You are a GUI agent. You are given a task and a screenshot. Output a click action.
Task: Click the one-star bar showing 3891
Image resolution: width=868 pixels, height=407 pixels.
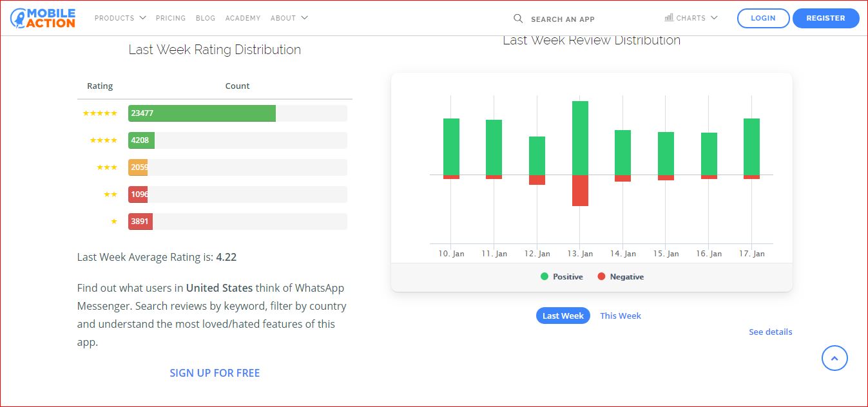point(140,222)
